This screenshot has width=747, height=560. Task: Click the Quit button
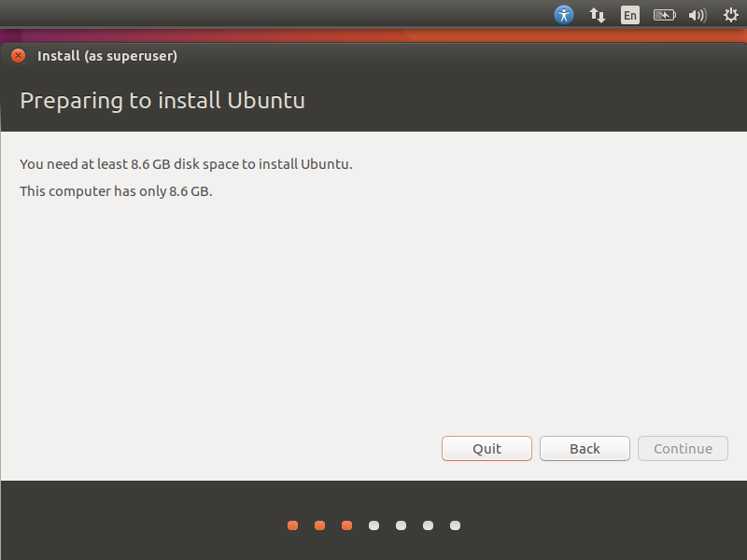click(486, 449)
